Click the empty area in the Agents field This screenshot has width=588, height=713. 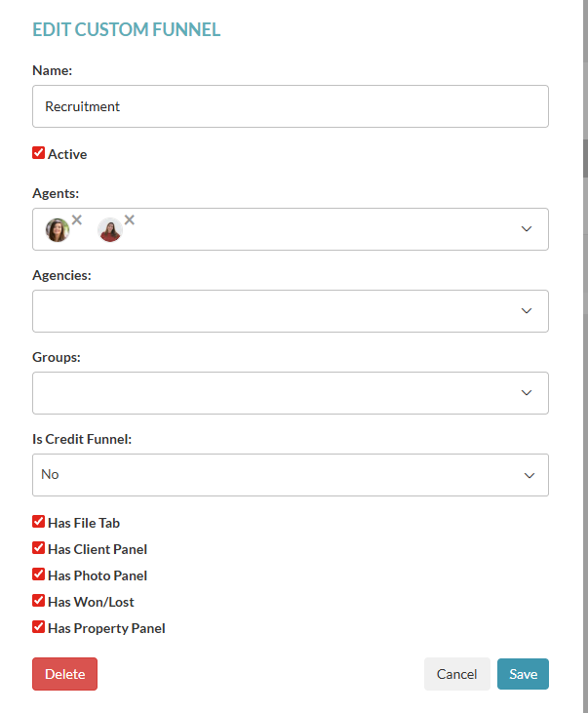point(322,229)
